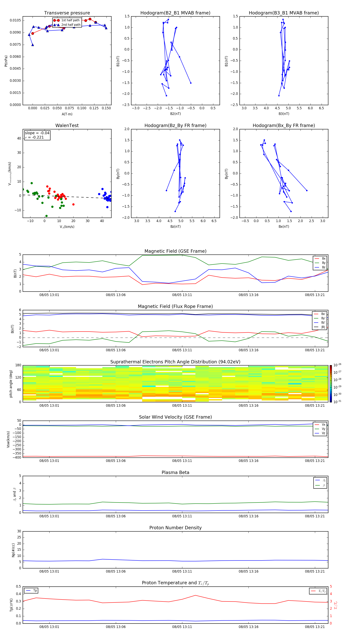Click the "A(T·m)" x-axis label
This screenshot has width=351, height=644.
pos(67,114)
